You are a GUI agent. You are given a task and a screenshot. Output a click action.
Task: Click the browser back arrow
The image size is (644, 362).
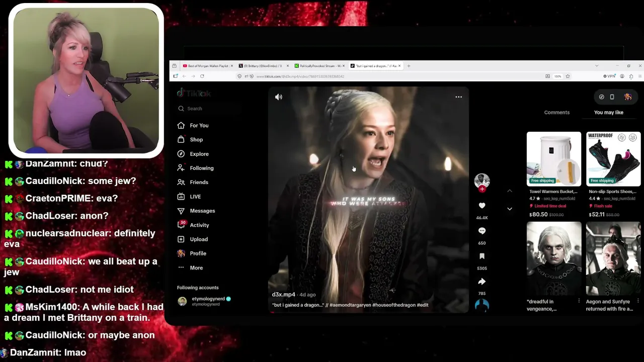(x=184, y=76)
